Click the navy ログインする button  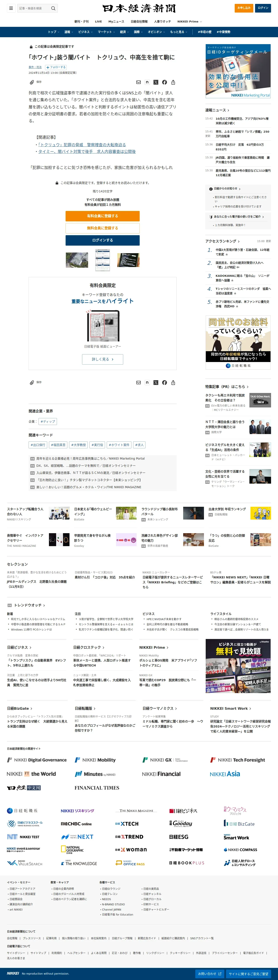(x=102, y=240)
